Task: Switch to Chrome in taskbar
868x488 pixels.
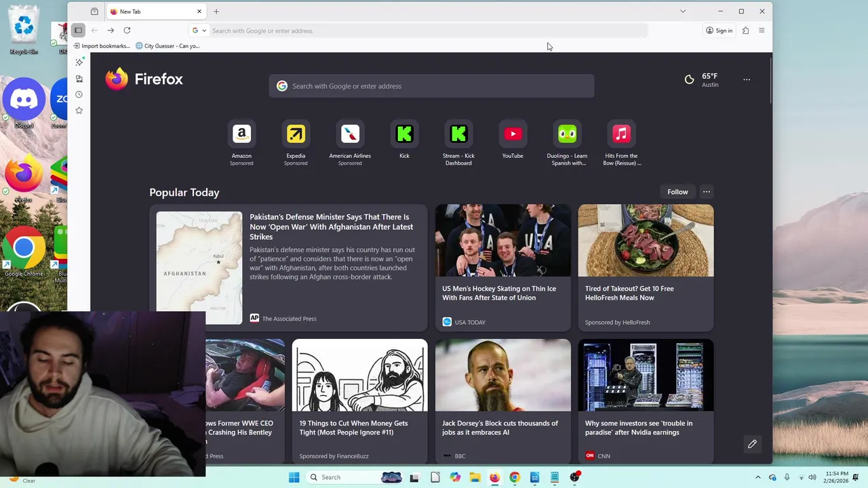Action: coord(515,477)
